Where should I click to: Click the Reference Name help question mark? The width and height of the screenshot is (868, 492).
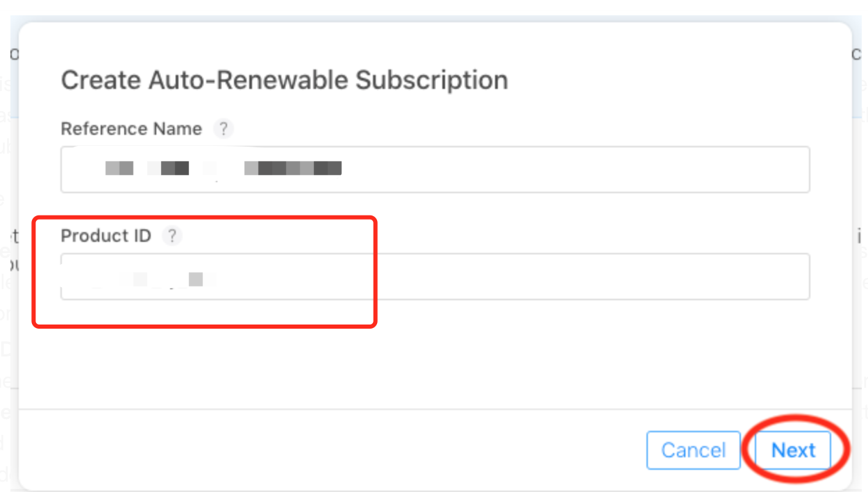(223, 129)
